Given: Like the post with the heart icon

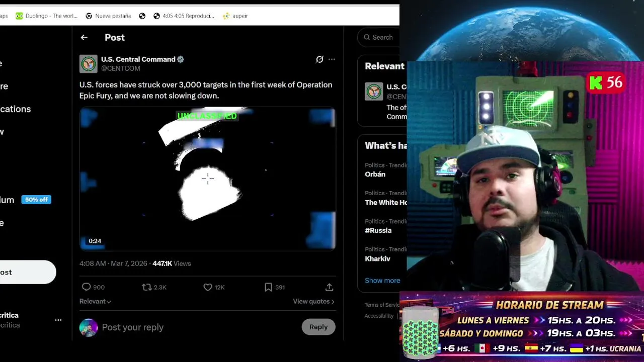Looking at the screenshot, I should click(208, 287).
